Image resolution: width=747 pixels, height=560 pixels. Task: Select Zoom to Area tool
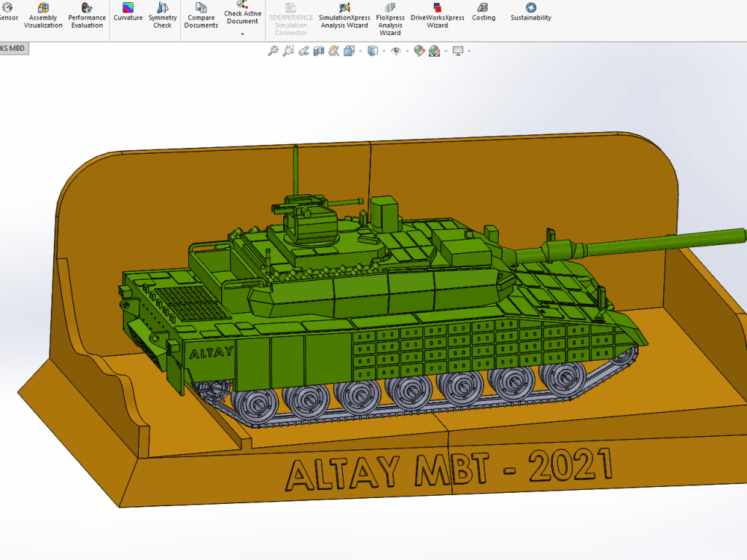click(x=288, y=51)
